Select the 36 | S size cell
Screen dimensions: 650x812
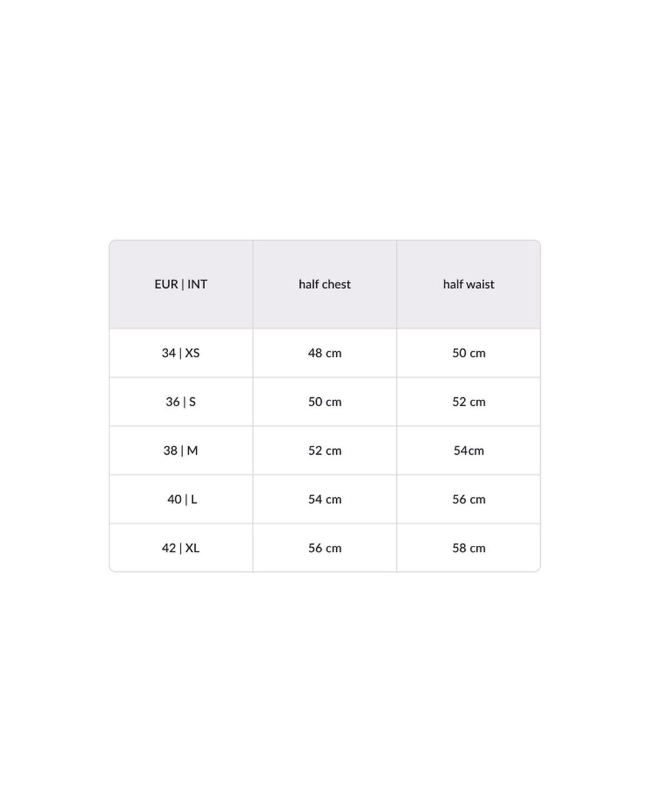point(181,402)
